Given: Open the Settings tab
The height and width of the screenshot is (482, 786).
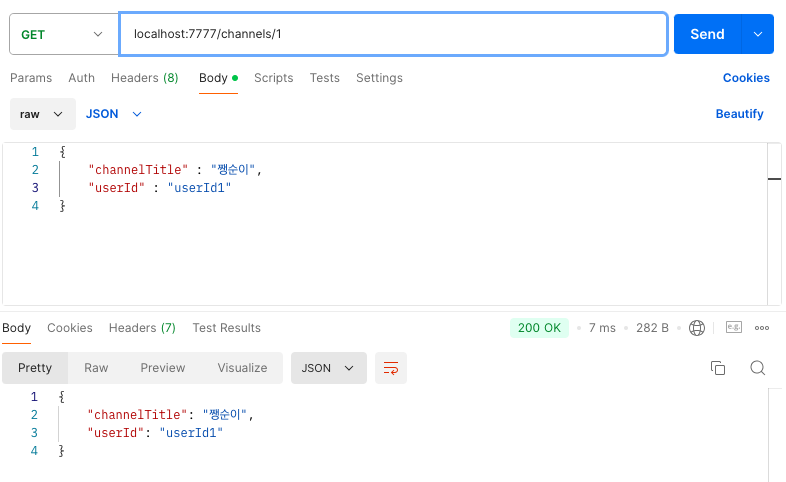Looking at the screenshot, I should coord(379,78).
